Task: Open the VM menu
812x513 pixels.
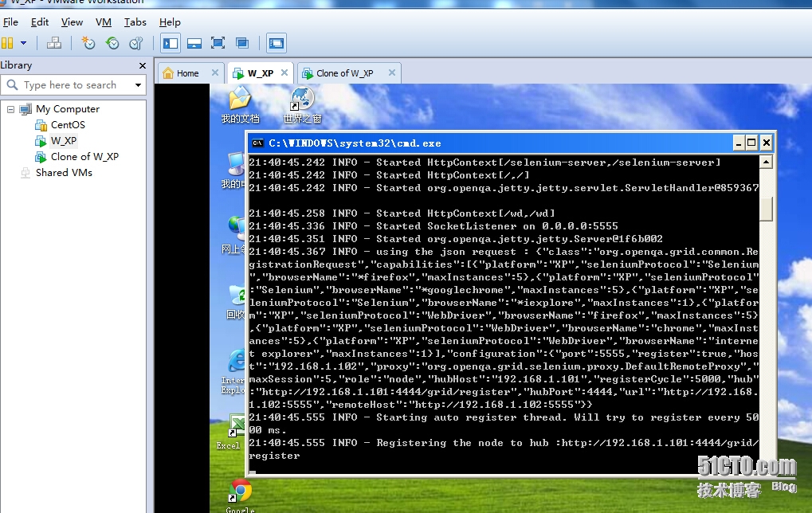Action: pyautogui.click(x=104, y=22)
